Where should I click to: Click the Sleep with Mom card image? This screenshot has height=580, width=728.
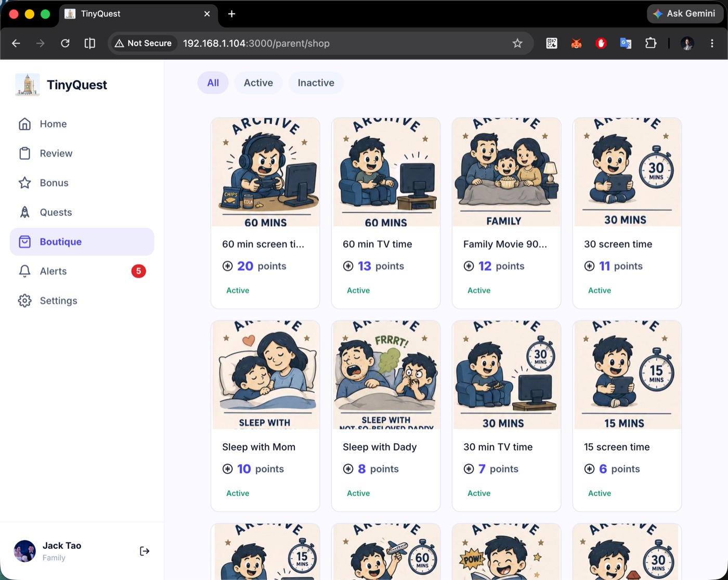coord(265,375)
